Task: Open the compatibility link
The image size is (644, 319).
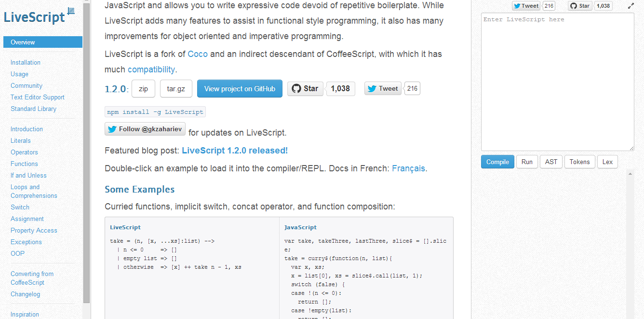Action: click(x=151, y=69)
